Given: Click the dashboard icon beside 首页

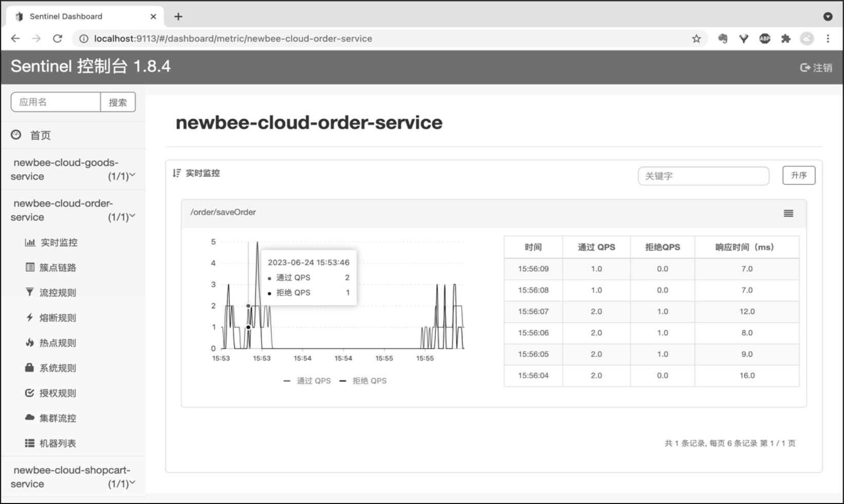Looking at the screenshot, I should coord(16,135).
